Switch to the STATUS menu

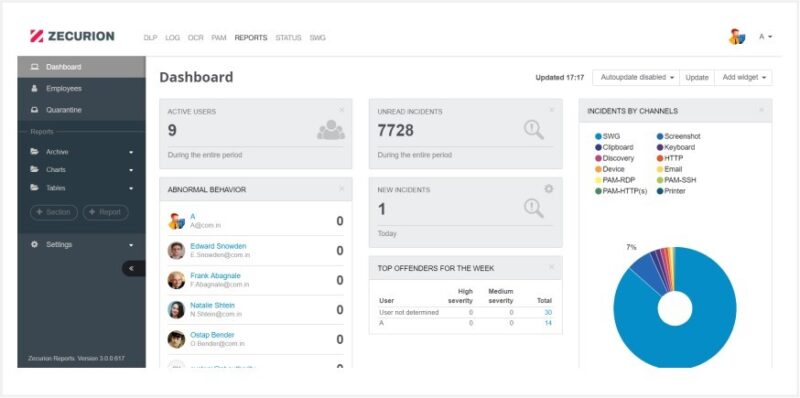288,38
